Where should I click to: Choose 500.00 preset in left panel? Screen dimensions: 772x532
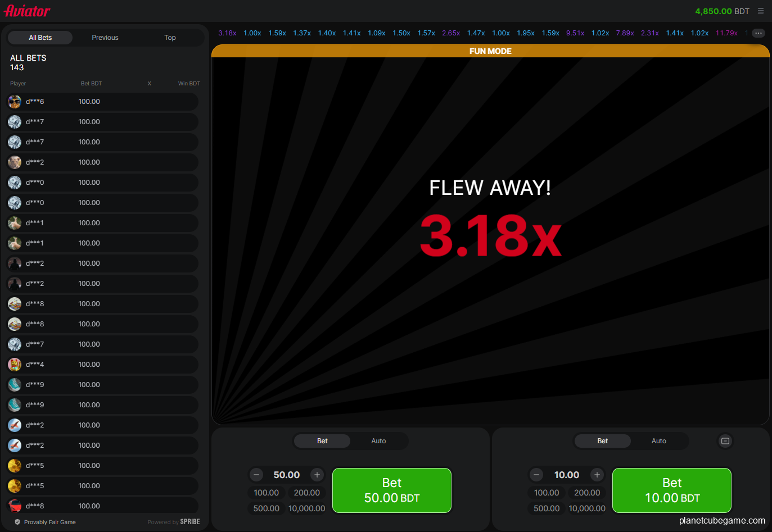point(267,508)
